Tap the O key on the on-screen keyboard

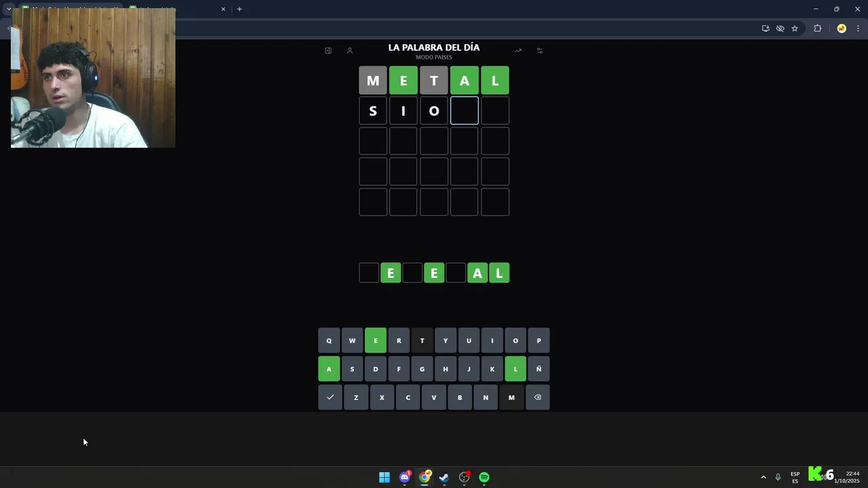pyautogui.click(x=515, y=340)
